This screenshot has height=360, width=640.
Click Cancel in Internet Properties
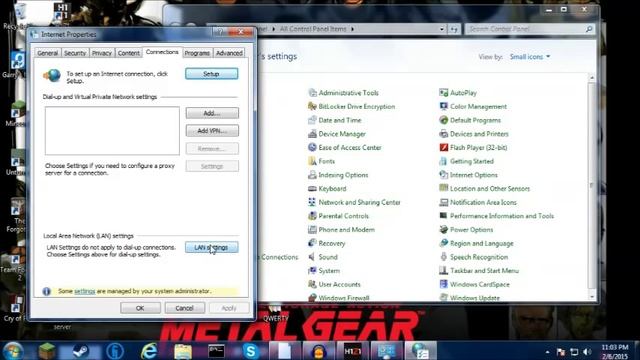pyautogui.click(x=184, y=308)
